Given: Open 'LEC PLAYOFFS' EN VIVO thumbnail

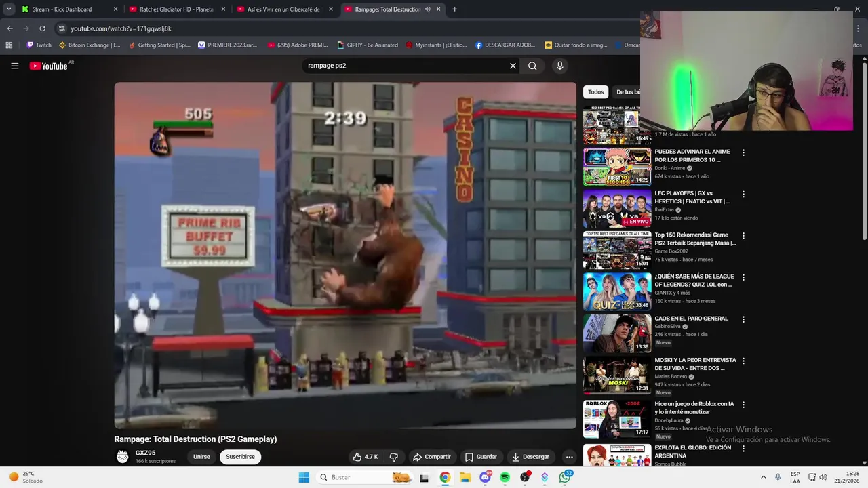Looking at the screenshot, I should coord(617,208).
